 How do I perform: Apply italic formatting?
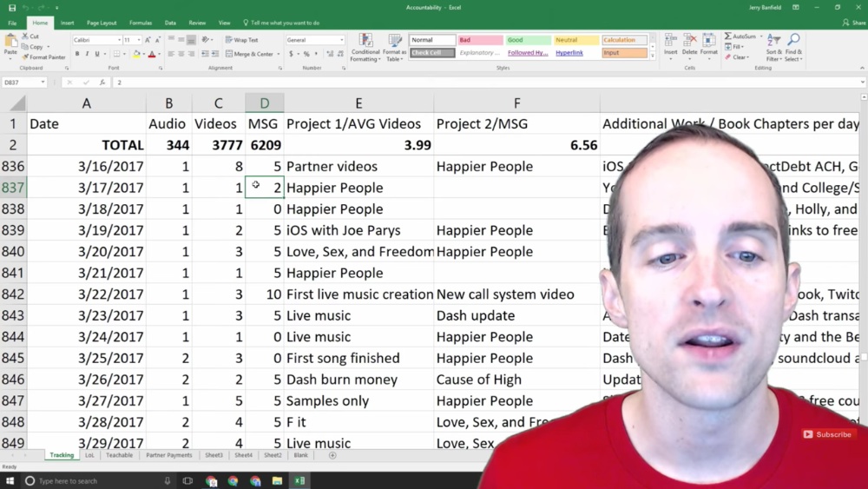[x=87, y=54]
